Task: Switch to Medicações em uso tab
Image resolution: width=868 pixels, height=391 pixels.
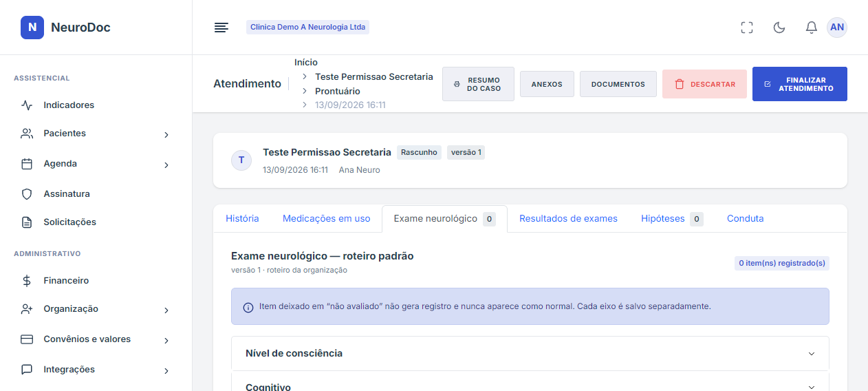Action: pyautogui.click(x=326, y=219)
